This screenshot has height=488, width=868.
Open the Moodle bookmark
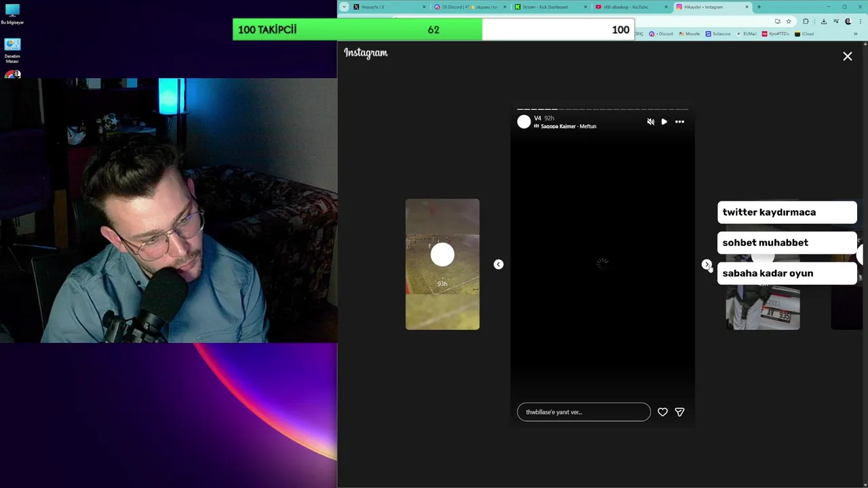click(x=690, y=34)
